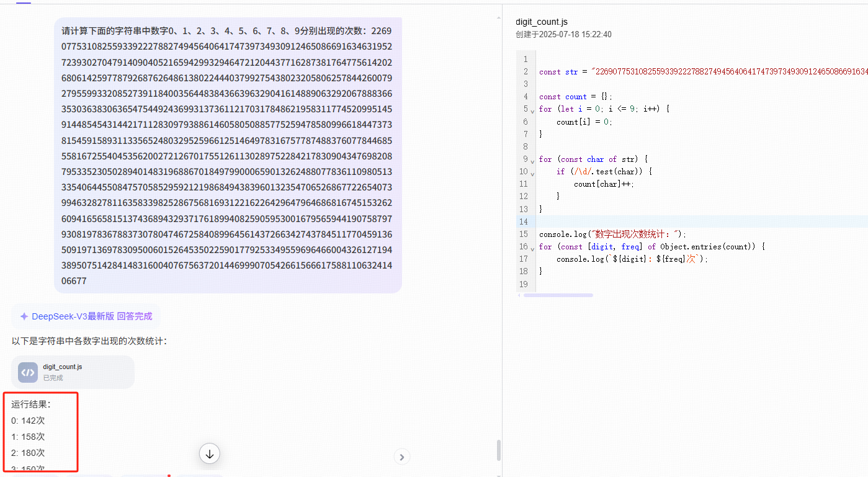Click code line const str declaration
Screen dimensions: 868x477
tap(703, 71)
